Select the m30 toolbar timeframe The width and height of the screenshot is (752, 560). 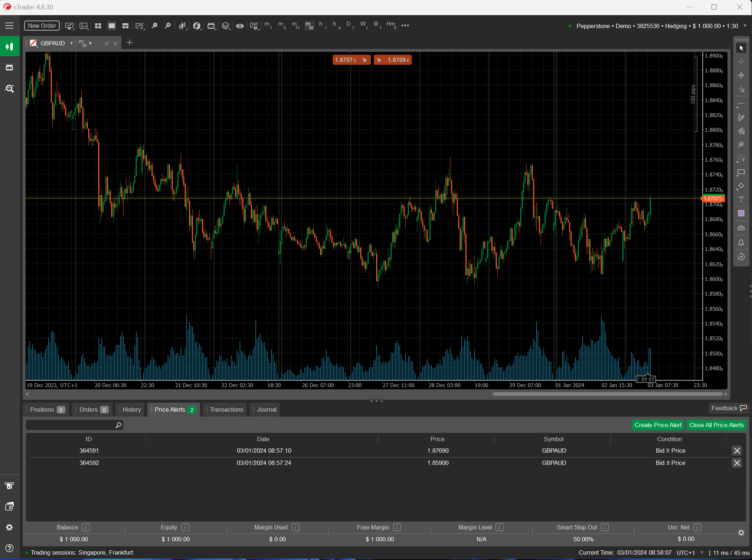pos(309,25)
